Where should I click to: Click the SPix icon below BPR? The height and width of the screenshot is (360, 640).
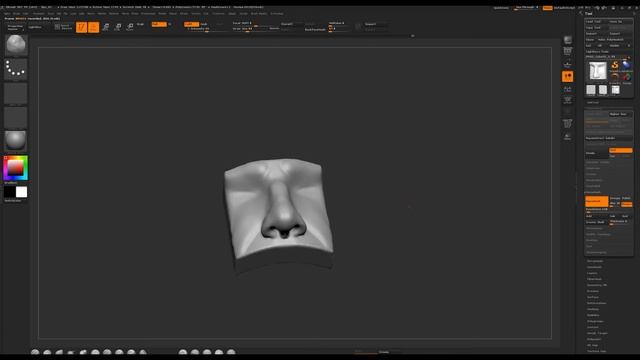(568, 51)
